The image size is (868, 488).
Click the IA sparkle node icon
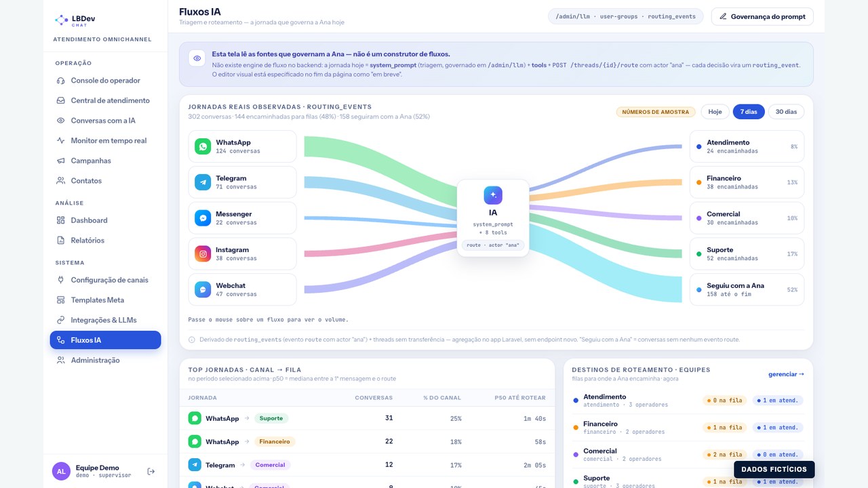pos(493,195)
